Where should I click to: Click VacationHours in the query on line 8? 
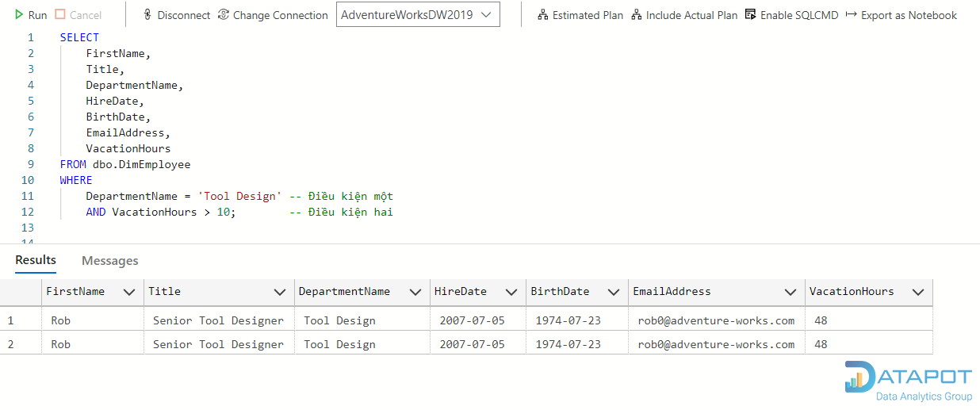pyautogui.click(x=128, y=148)
